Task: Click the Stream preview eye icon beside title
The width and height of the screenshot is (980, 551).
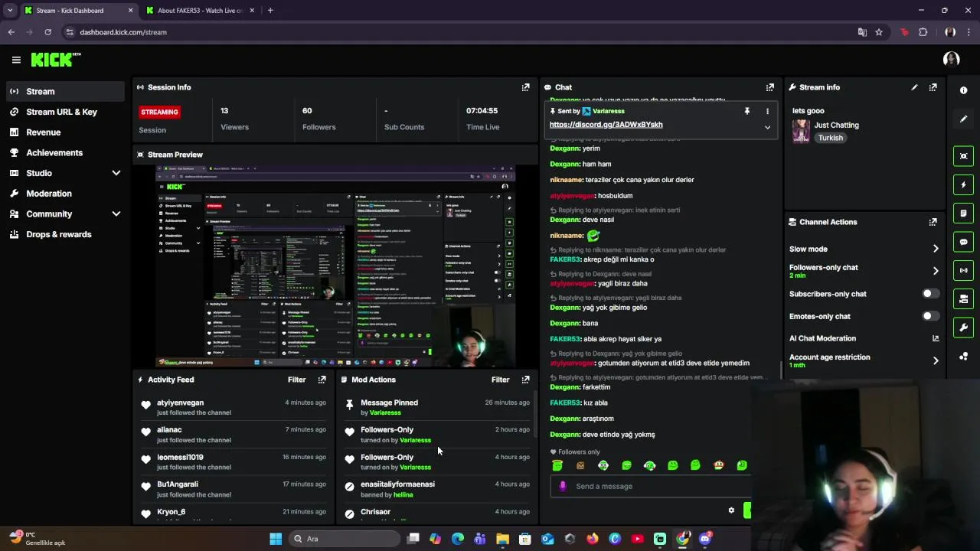Action: [x=140, y=155]
